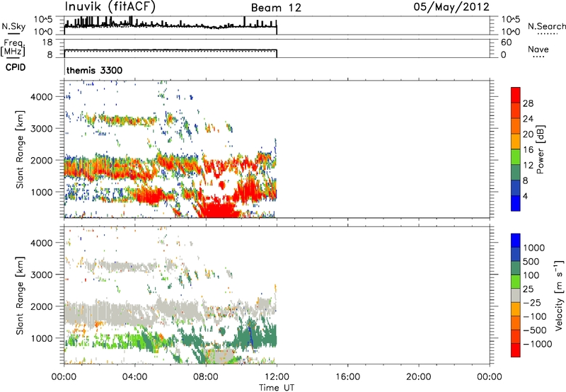Click the large red power blob near 08:00–10:00

pyautogui.click(x=218, y=209)
